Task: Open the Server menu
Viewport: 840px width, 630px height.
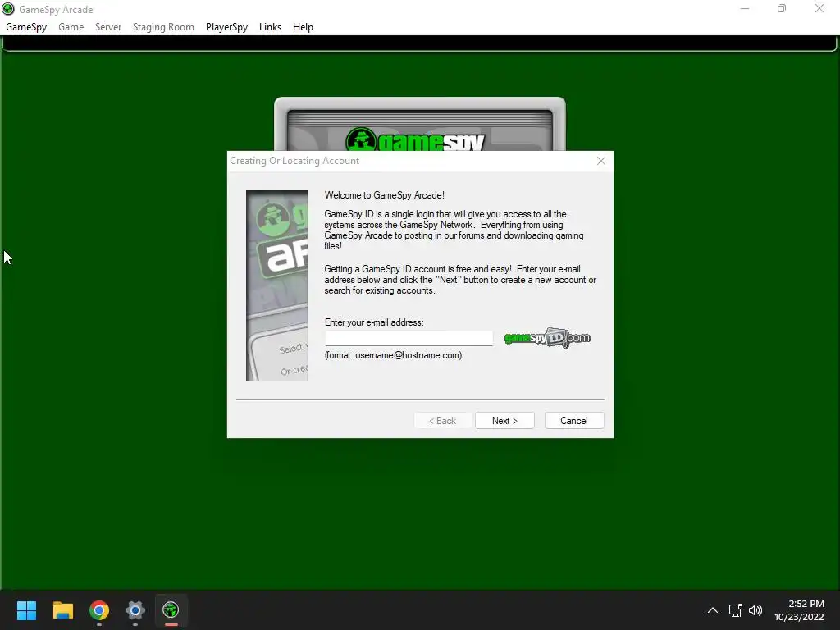Action: [108, 27]
